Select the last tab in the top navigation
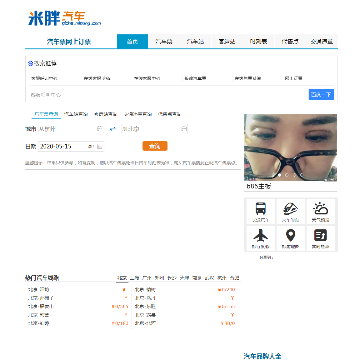Screen dimensions: 360x360 (322, 41)
